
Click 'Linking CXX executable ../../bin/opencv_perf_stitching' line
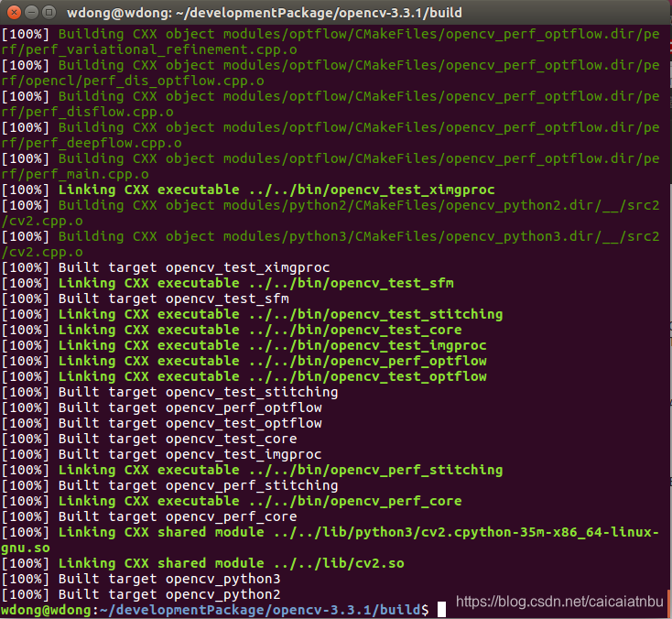pyautogui.click(x=252, y=470)
